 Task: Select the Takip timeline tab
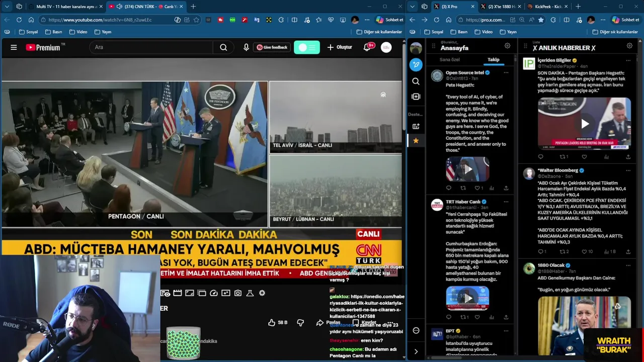(493, 60)
